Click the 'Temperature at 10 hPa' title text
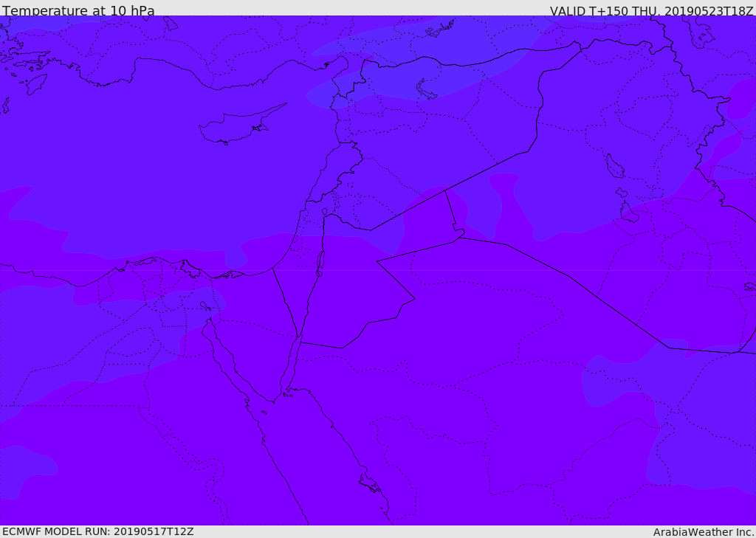Screen dimensions: 756x538 click(x=78, y=10)
